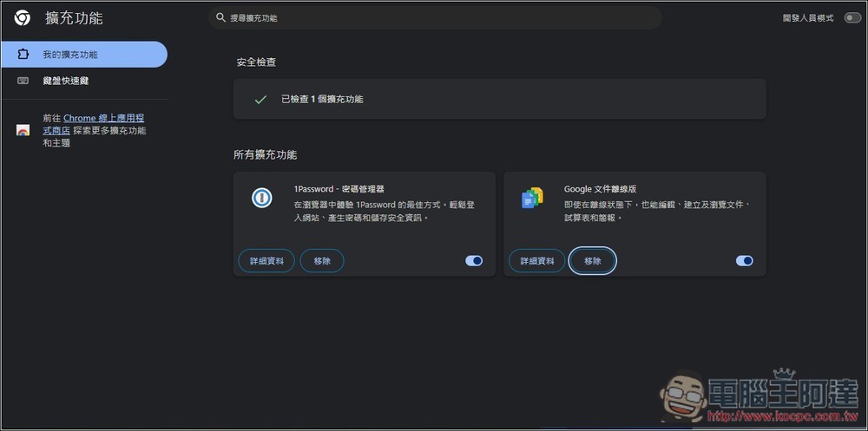Click the 開發人員模式 label
The width and height of the screenshot is (868, 431).
coord(808,18)
